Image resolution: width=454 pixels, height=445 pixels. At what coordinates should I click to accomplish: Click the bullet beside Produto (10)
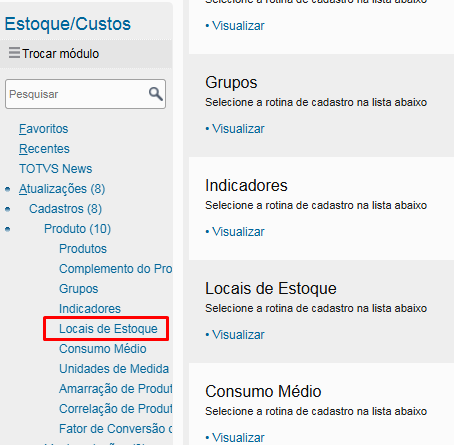pyautogui.click(x=8, y=229)
